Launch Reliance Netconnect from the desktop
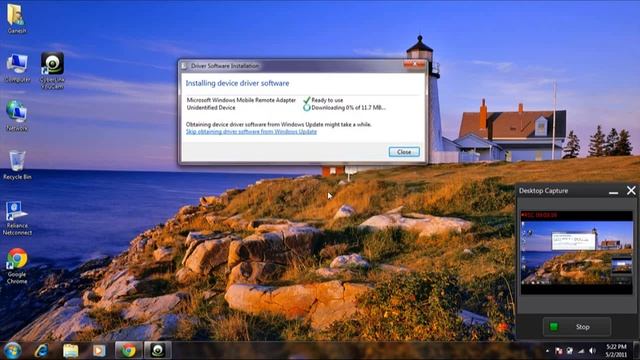 point(17,218)
